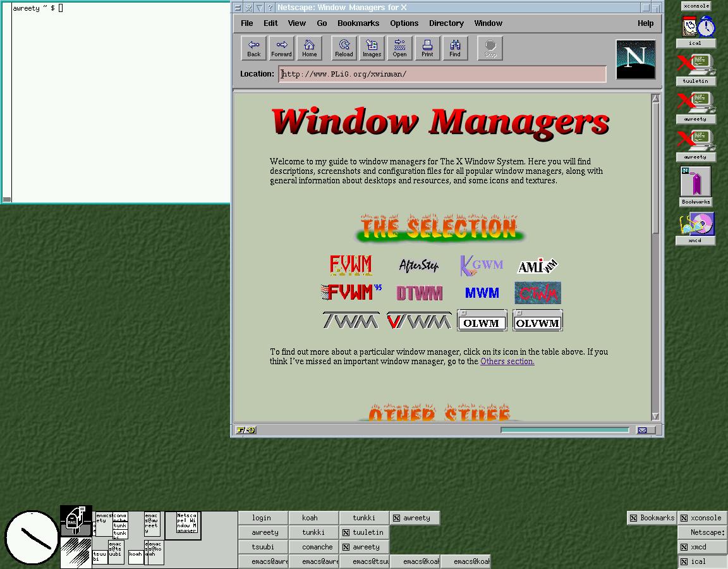Go to the Home page via toolbar
The height and width of the screenshot is (569, 728).
click(x=309, y=48)
